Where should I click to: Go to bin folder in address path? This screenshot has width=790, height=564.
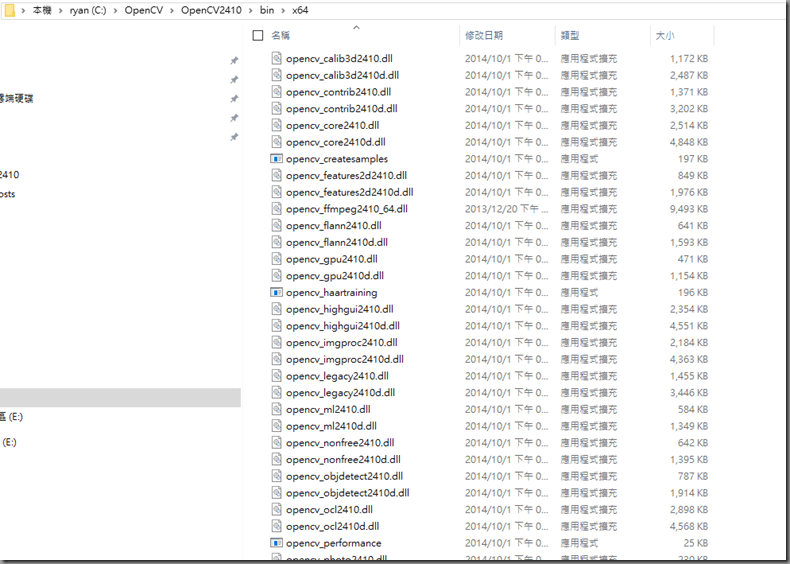[267, 10]
